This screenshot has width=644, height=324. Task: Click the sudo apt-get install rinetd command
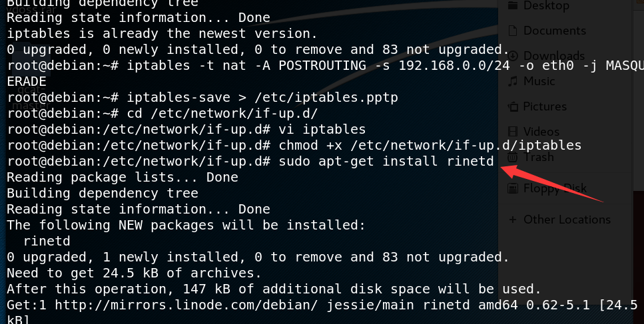click(386, 161)
